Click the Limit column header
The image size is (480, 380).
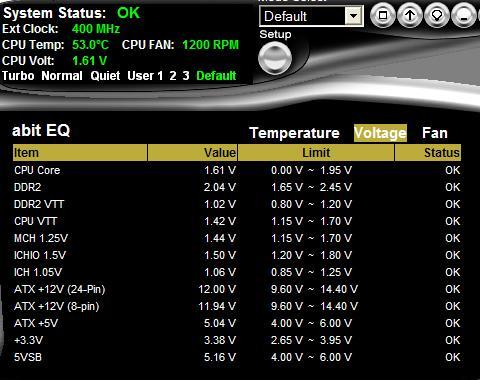pos(316,153)
